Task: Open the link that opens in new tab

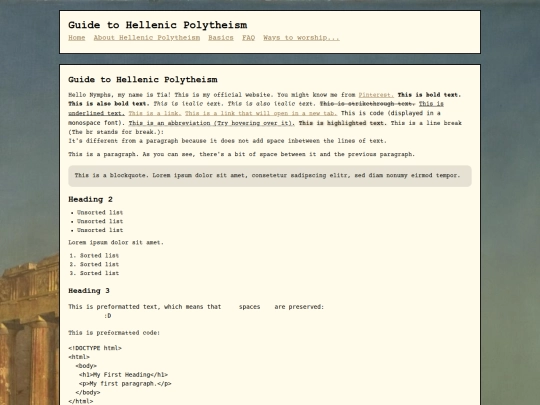Action: (261, 113)
